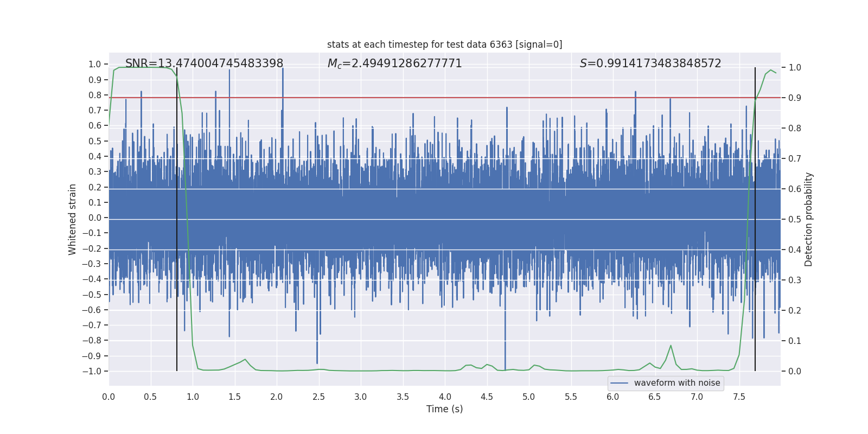The height and width of the screenshot is (434, 868).
Task: Click the 0.4 tick on the Detection probability axis
Action: (795, 250)
